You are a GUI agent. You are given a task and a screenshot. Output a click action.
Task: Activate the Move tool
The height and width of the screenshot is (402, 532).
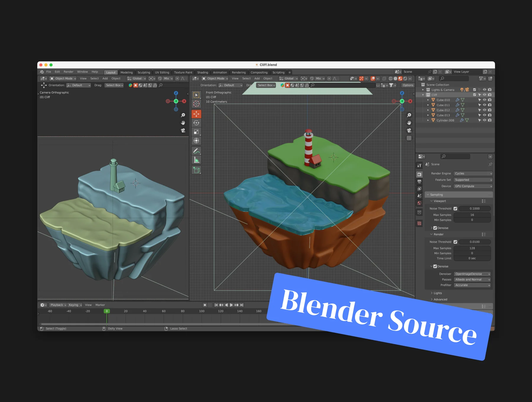tap(196, 114)
